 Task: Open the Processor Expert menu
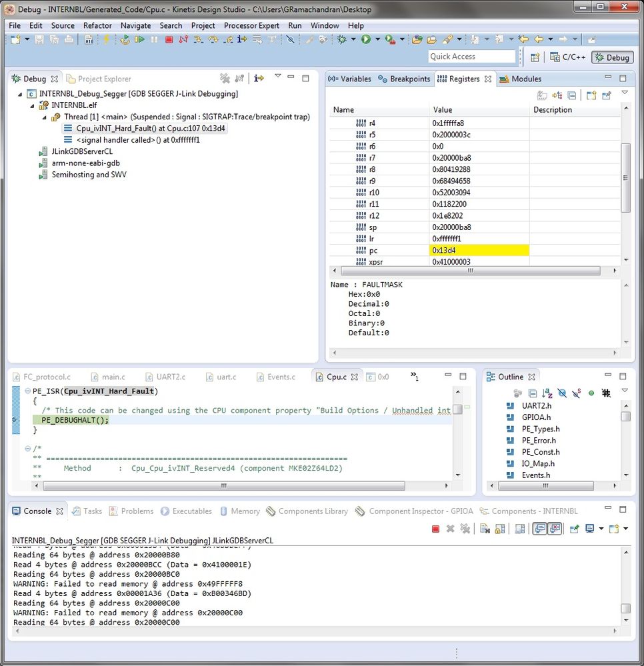[x=251, y=26]
